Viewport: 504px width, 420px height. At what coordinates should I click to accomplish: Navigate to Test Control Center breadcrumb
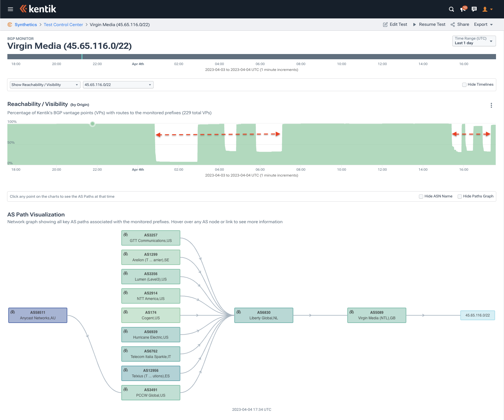pyautogui.click(x=63, y=25)
